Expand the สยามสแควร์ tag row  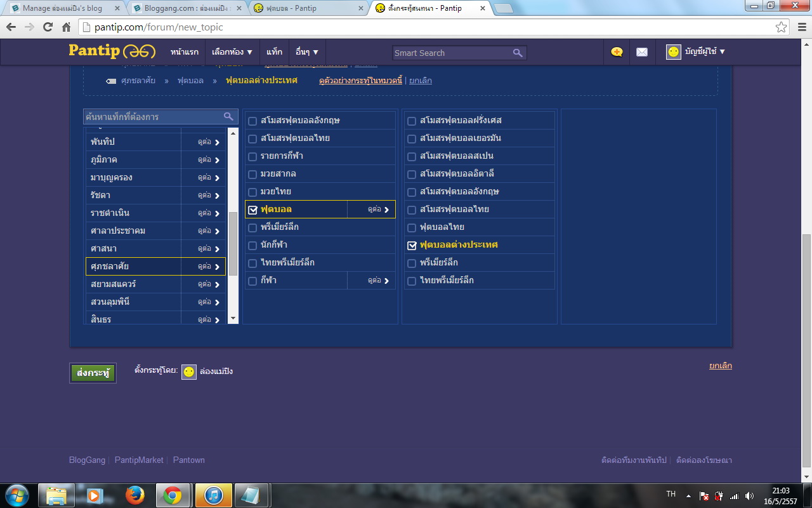coord(209,284)
